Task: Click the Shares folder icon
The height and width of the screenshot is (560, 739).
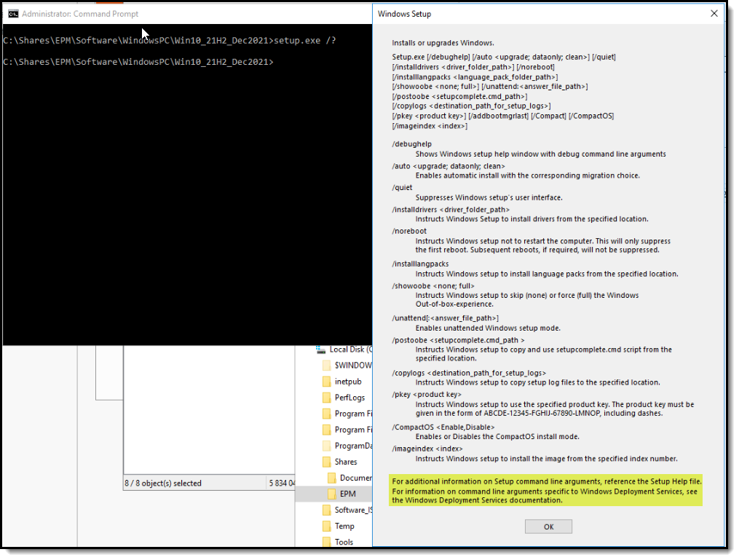Action: (x=325, y=461)
